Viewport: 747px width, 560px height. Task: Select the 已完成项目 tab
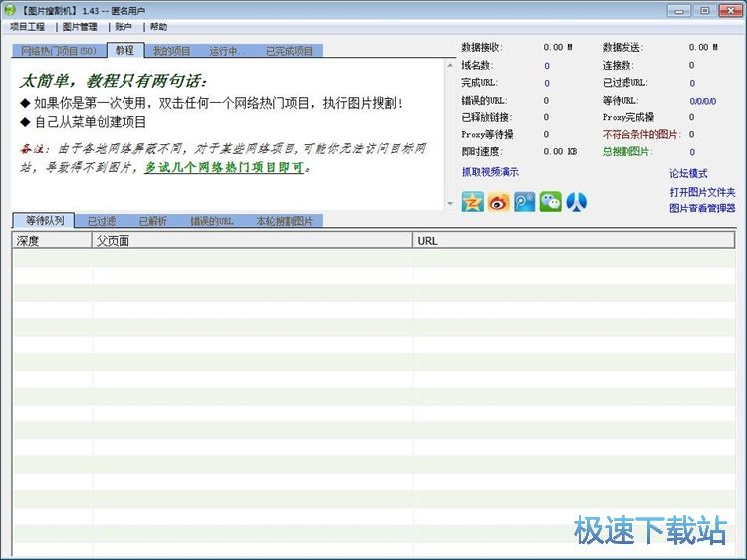[289, 51]
